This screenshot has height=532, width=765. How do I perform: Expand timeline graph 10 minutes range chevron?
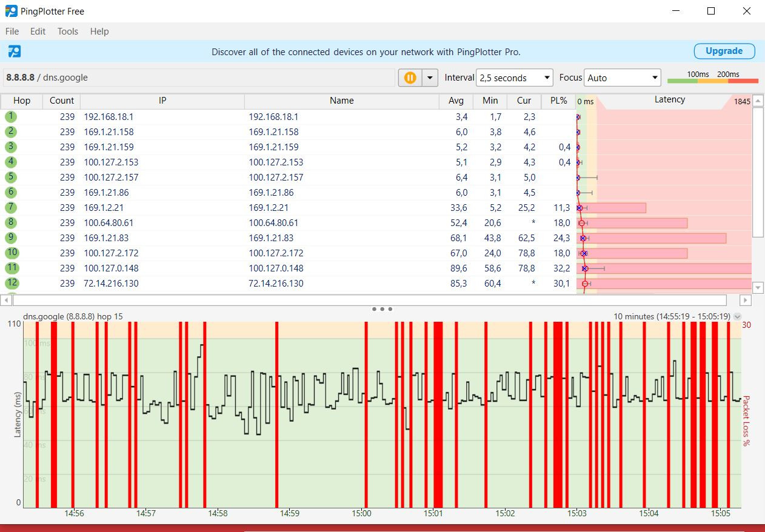(x=737, y=316)
